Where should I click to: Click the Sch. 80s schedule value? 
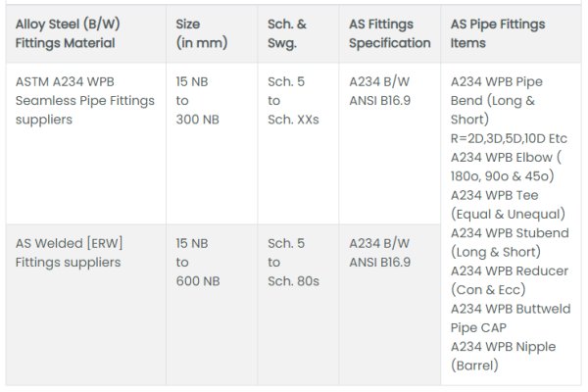pyautogui.click(x=294, y=281)
